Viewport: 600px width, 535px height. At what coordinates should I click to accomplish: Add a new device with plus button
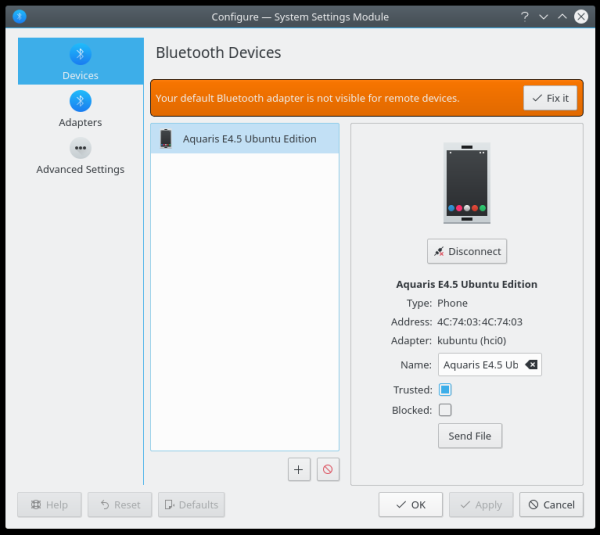click(299, 469)
